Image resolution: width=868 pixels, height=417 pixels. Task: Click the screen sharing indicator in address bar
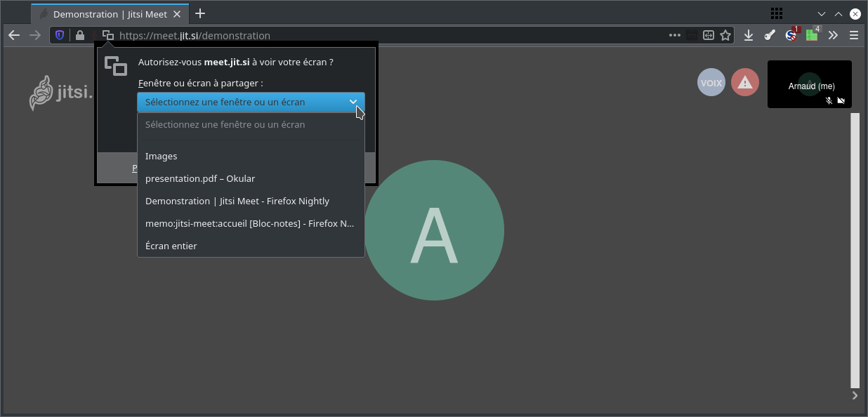point(107,35)
